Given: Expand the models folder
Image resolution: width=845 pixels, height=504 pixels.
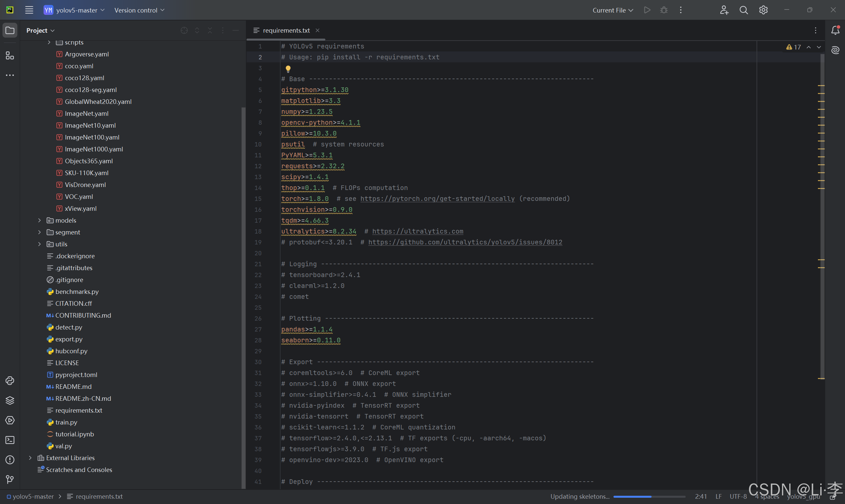Looking at the screenshot, I should tap(39, 220).
